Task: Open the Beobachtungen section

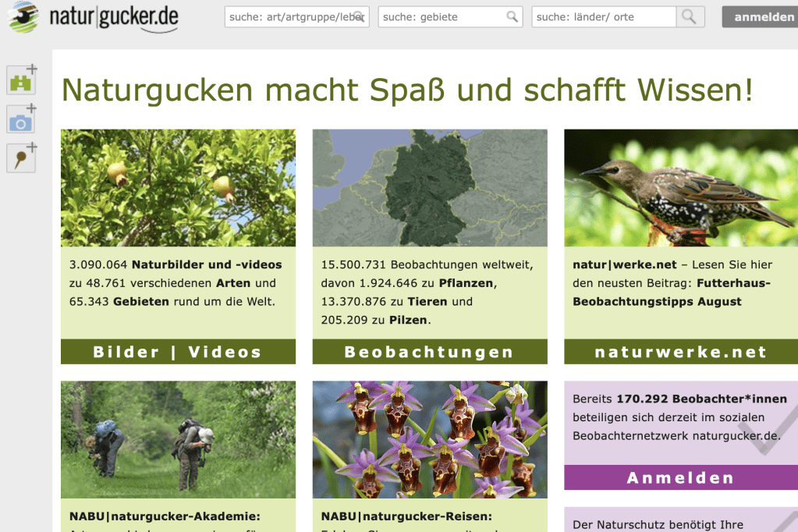Action: (x=430, y=351)
